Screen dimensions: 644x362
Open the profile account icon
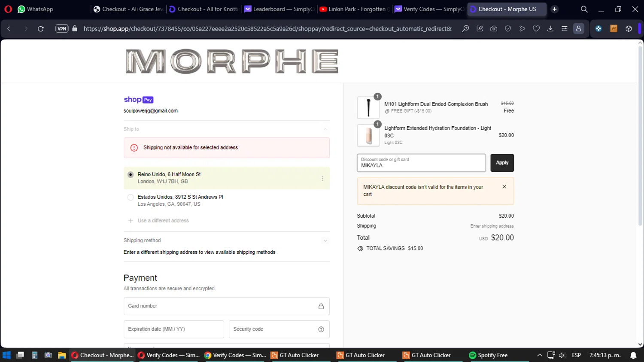click(x=579, y=29)
